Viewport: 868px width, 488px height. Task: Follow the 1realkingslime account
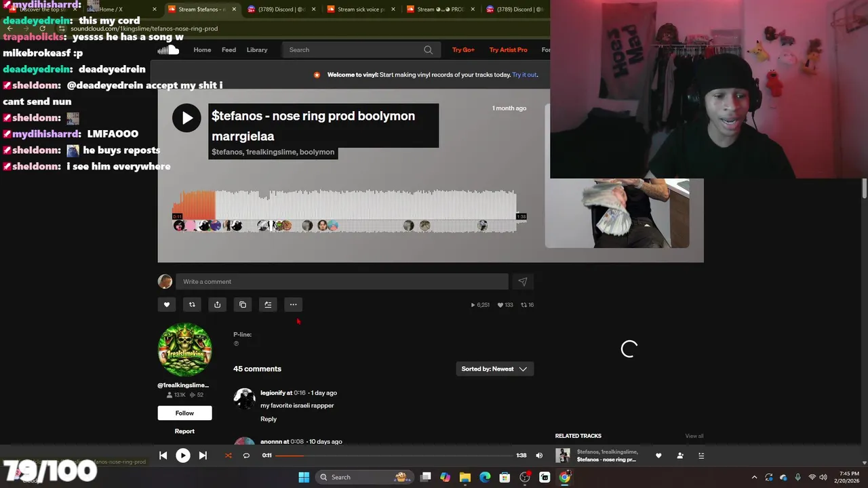coord(184,413)
